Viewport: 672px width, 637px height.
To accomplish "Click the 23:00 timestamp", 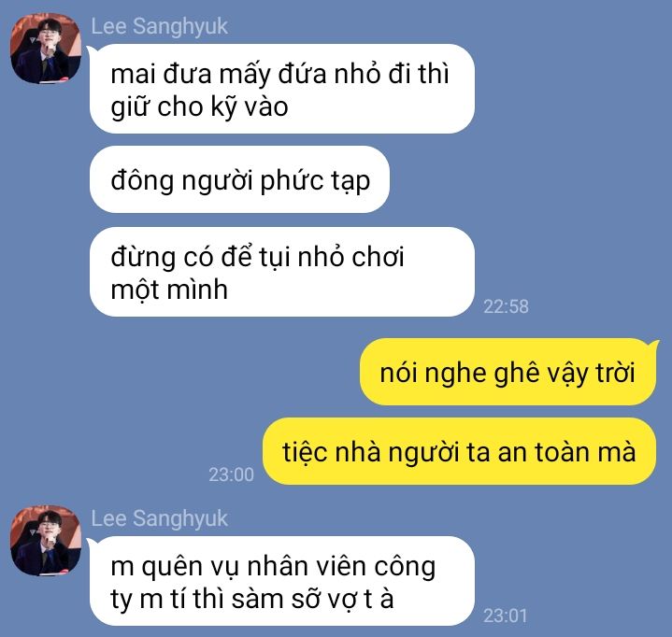I will click(x=232, y=474).
